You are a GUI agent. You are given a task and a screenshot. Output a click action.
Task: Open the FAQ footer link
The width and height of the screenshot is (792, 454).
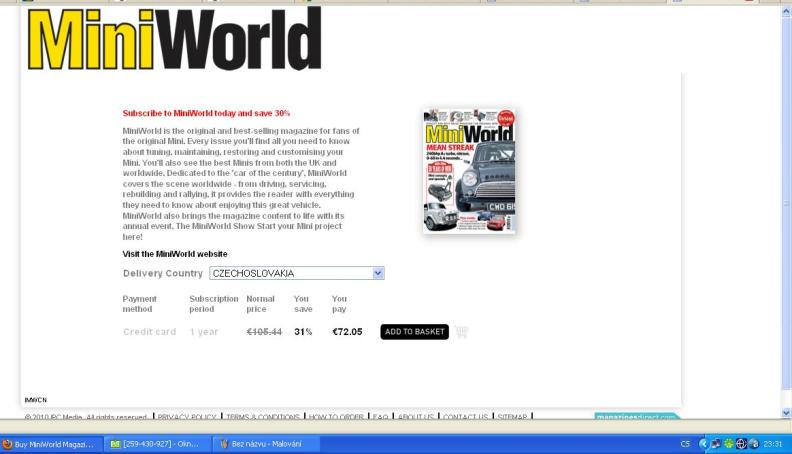[x=380, y=417]
